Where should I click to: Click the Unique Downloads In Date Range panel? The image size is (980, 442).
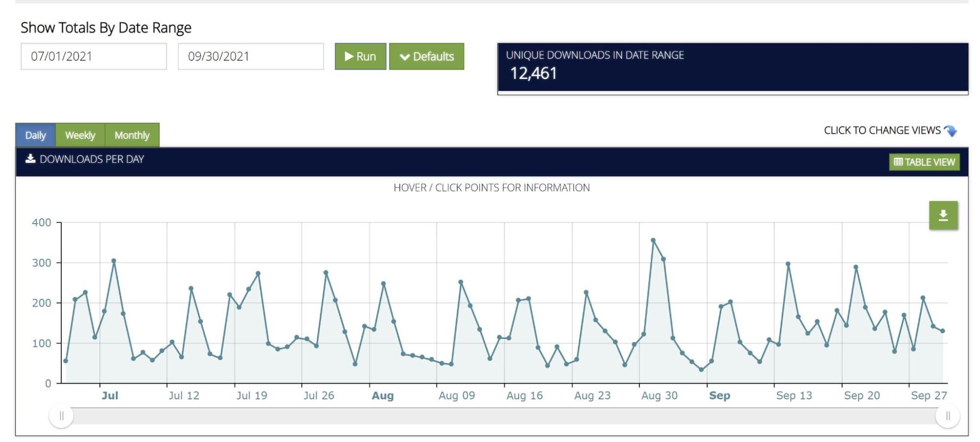[x=732, y=67]
